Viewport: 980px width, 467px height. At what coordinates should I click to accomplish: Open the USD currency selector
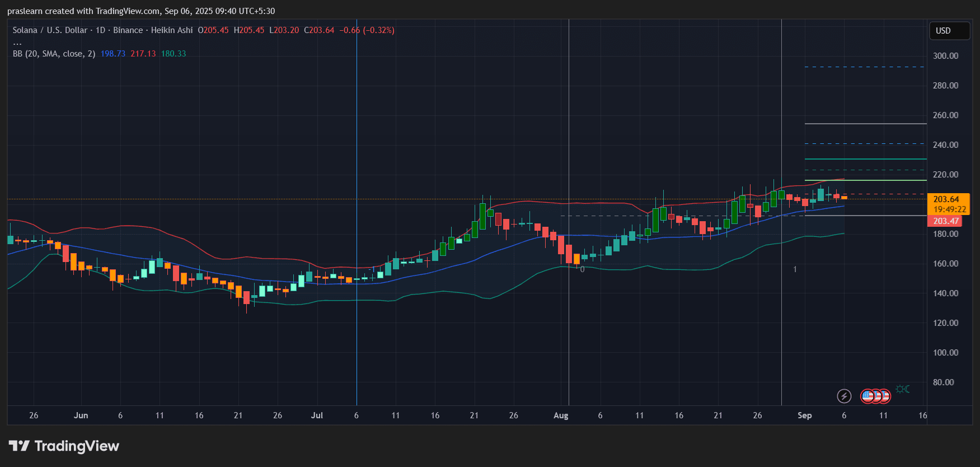coord(949,31)
